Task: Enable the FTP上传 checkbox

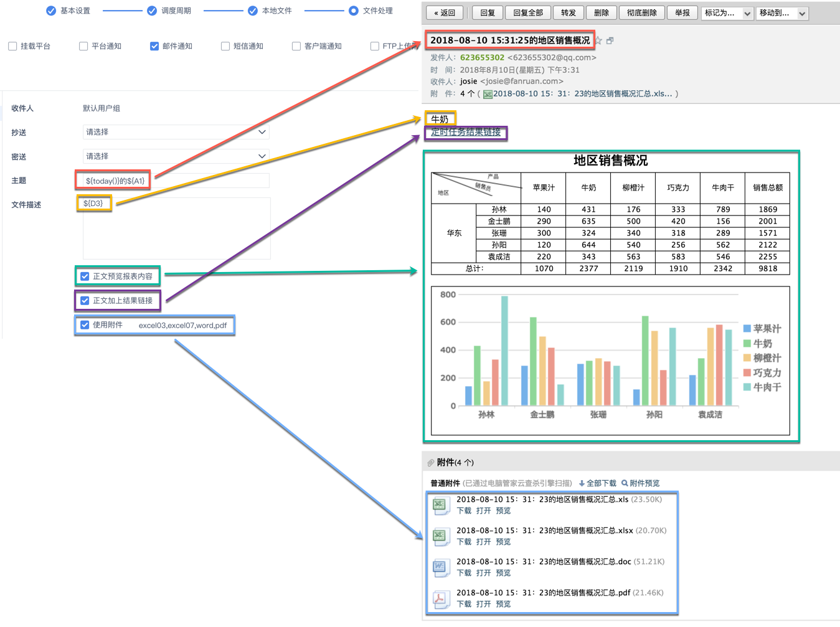Action: click(375, 46)
